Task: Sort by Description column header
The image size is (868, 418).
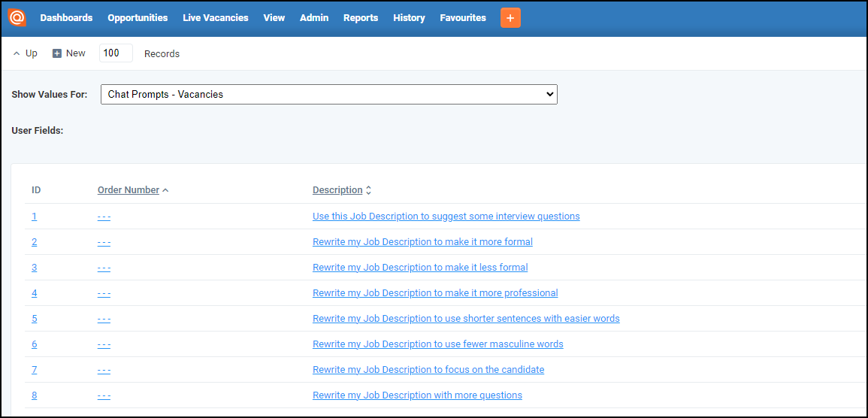Action: (337, 190)
